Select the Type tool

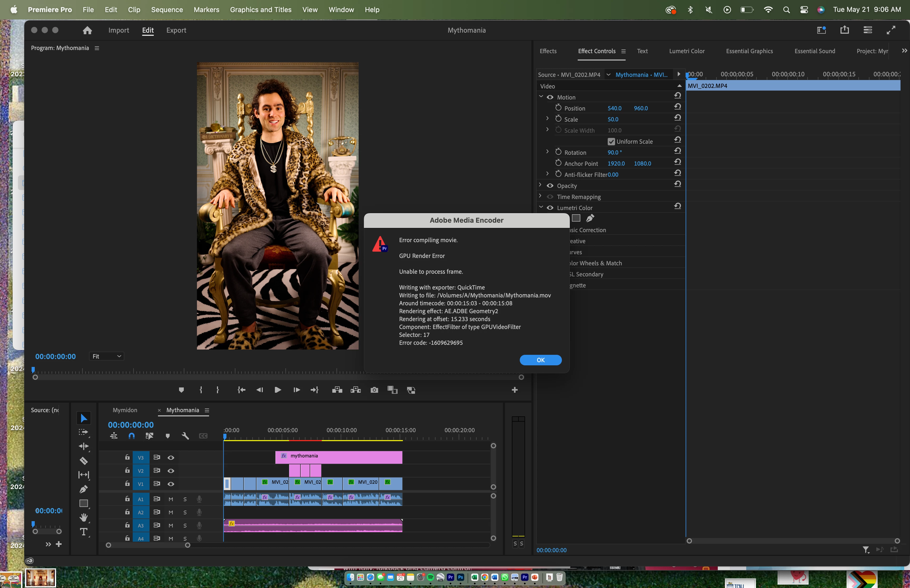84,532
